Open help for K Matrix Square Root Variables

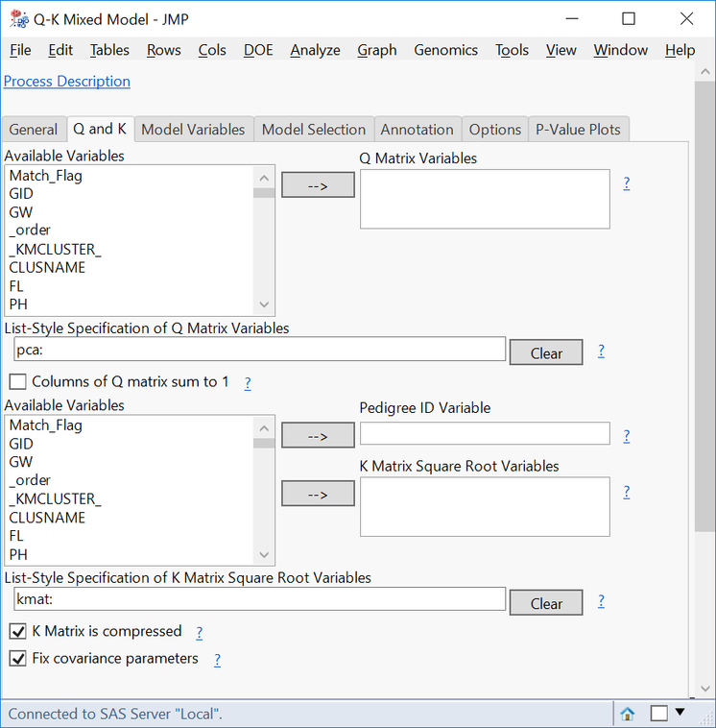pos(627,492)
